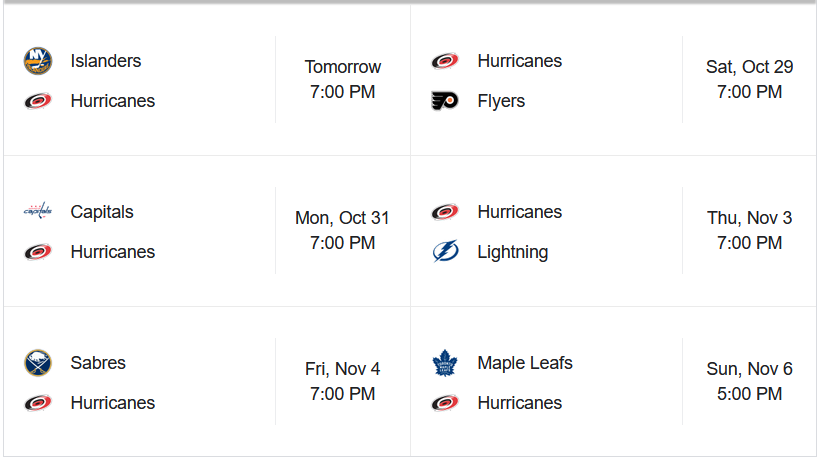Click Hurricanes logo above Lightning
The image size is (817, 457).
445,212
